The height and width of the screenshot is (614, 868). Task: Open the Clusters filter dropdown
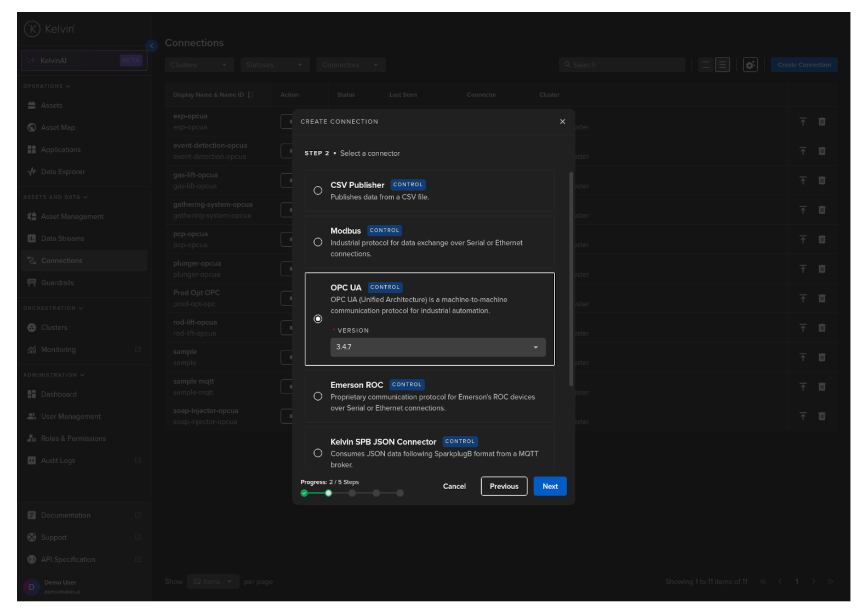199,65
